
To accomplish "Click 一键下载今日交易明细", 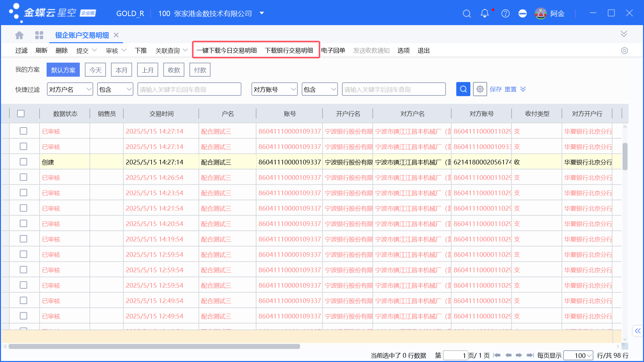I will point(227,51).
